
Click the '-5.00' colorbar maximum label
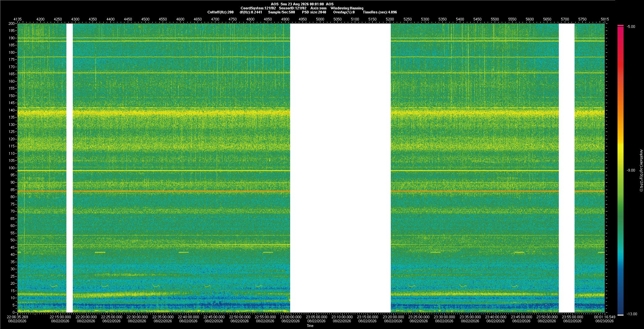(631, 27)
